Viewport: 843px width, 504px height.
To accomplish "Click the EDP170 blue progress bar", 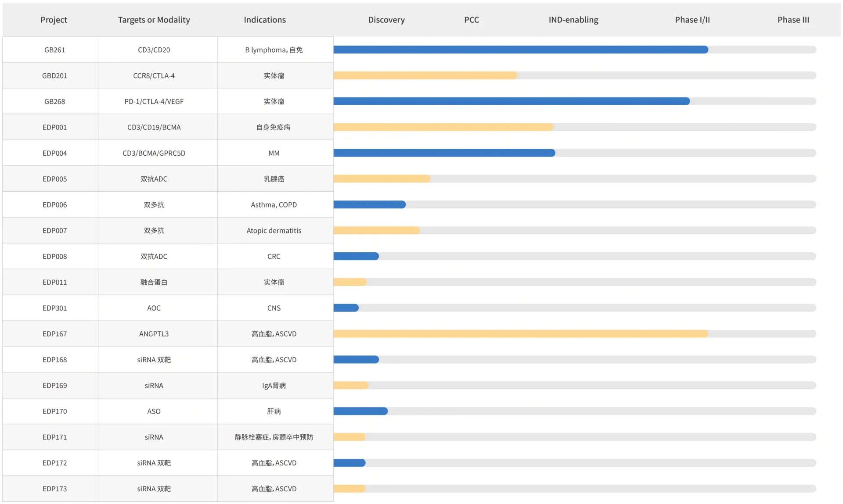I will (x=360, y=411).
